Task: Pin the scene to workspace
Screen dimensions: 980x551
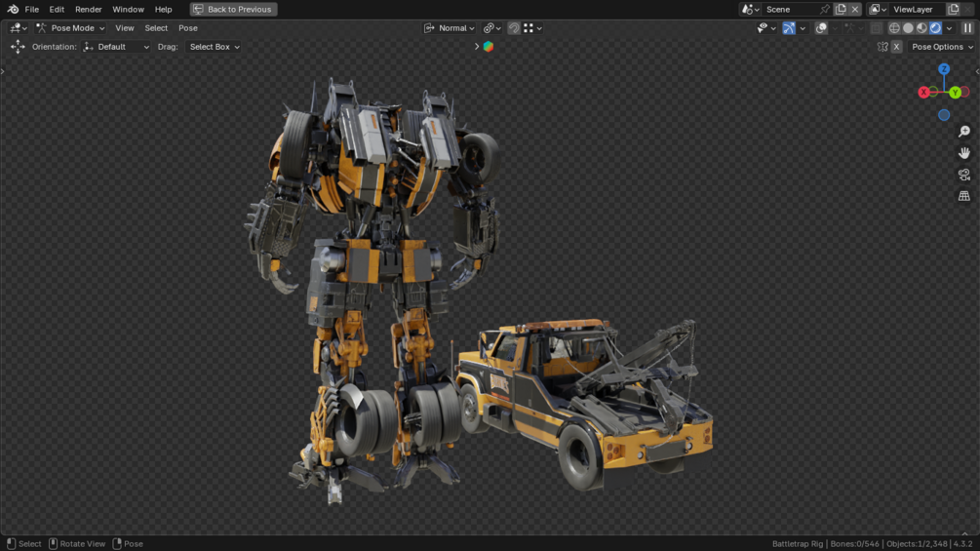Action: pos(825,10)
